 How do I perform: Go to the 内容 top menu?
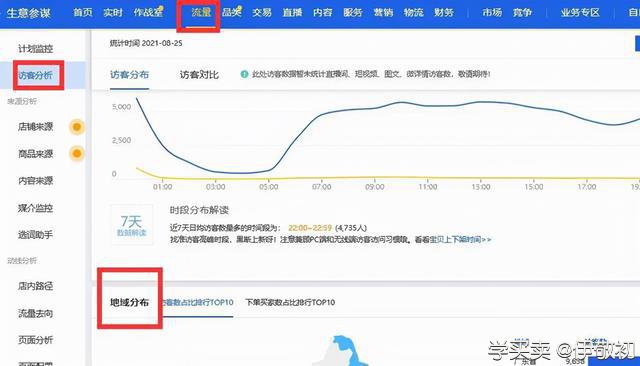[322, 13]
